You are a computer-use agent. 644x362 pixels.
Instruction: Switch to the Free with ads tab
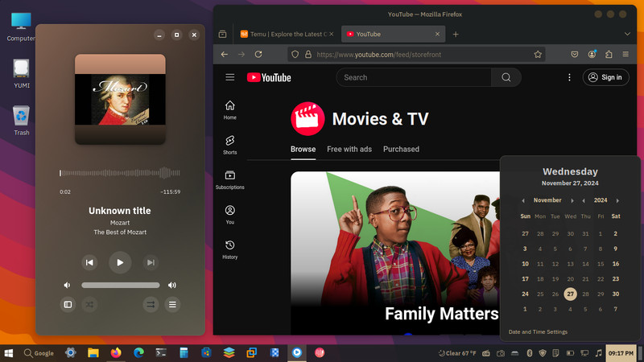[x=349, y=150]
